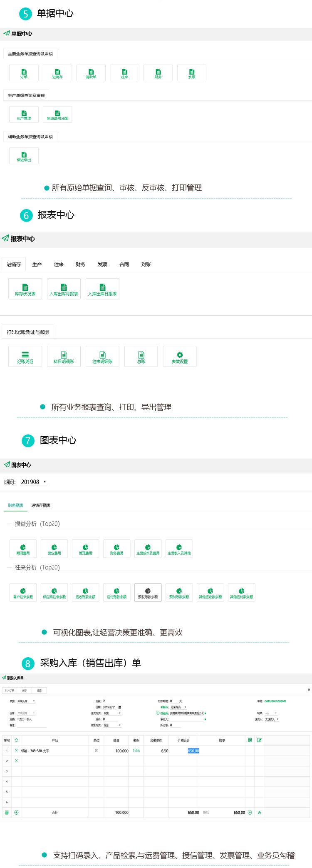Open the 入库出库日报表 report

click(102, 289)
